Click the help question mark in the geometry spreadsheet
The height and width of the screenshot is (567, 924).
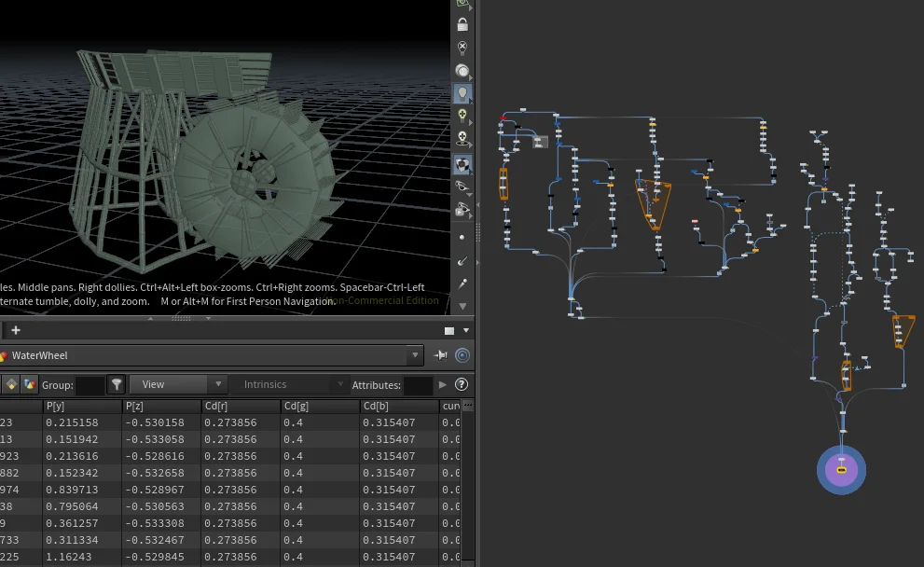[x=462, y=383]
